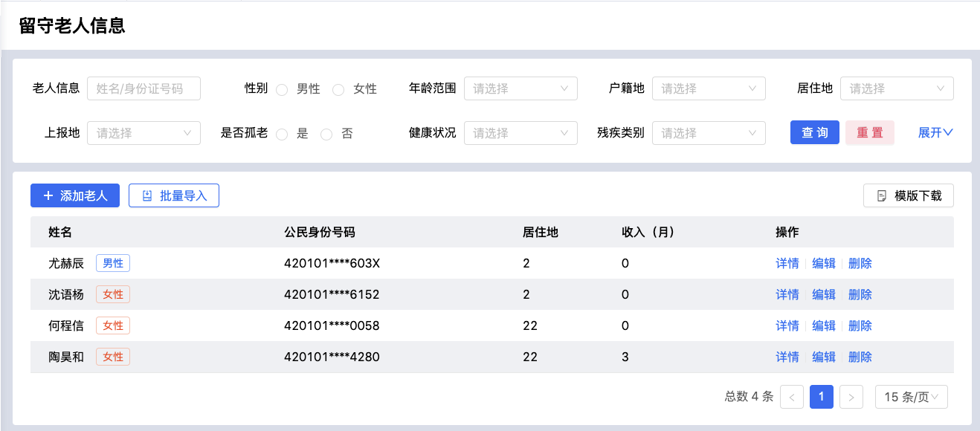This screenshot has height=431, width=980.
Task: Click the 查询 search button
Action: click(815, 132)
